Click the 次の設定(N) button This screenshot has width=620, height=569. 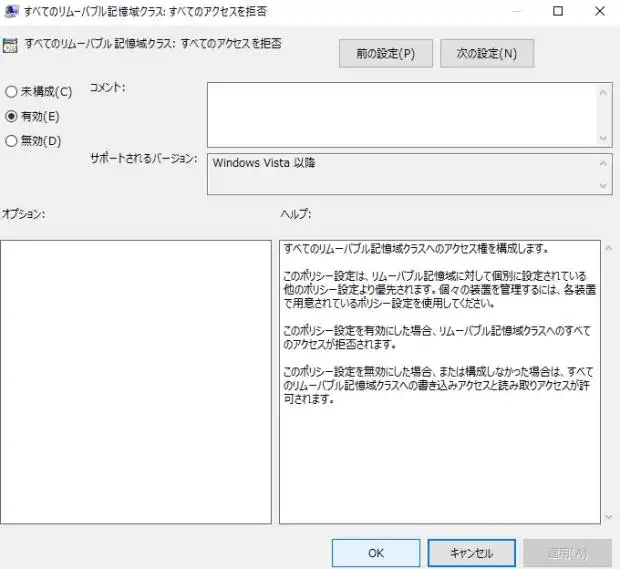pos(487,53)
